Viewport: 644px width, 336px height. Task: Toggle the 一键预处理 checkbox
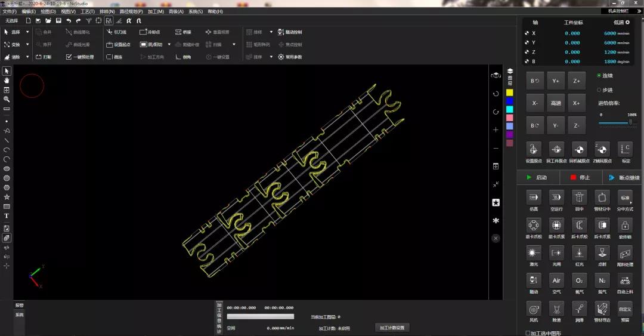pos(69,57)
